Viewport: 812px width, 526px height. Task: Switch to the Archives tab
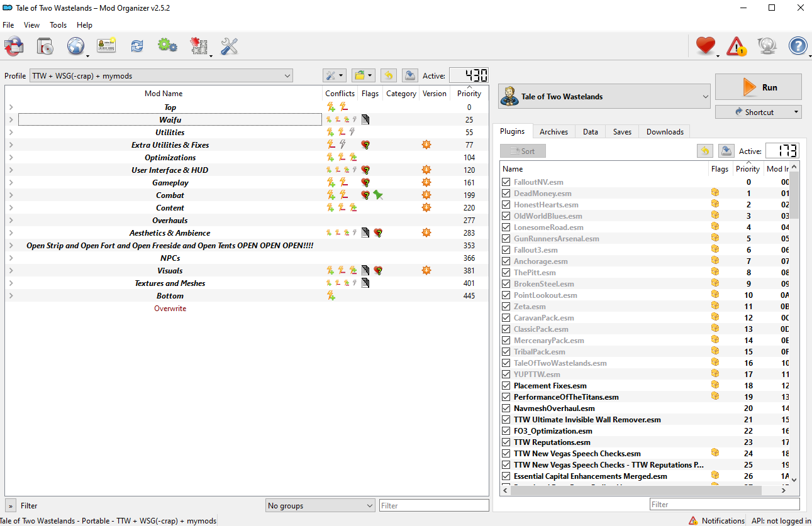click(x=553, y=131)
